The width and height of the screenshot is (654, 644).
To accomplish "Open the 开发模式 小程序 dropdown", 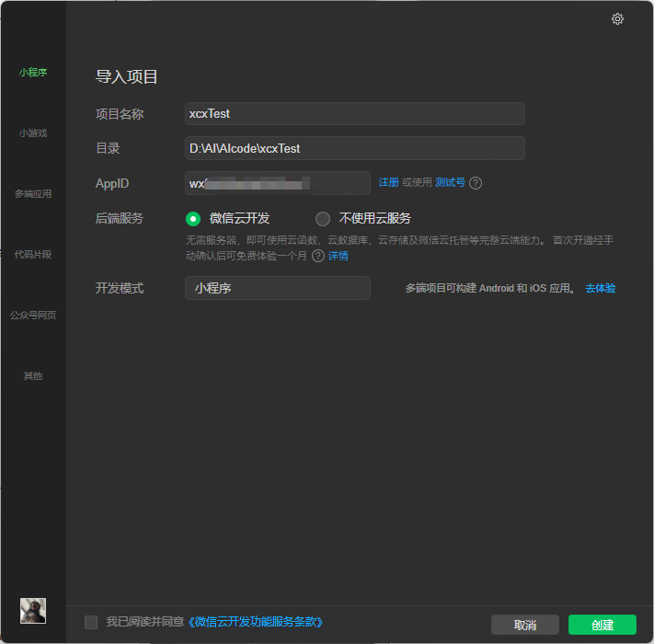I will [278, 288].
